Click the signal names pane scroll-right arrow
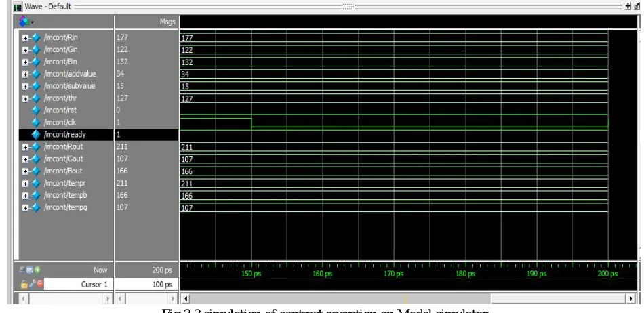Screen dimensions: 644x313 [x=108, y=298]
